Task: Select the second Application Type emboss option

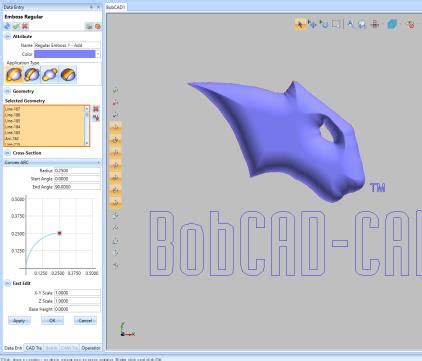Action: click(x=32, y=74)
